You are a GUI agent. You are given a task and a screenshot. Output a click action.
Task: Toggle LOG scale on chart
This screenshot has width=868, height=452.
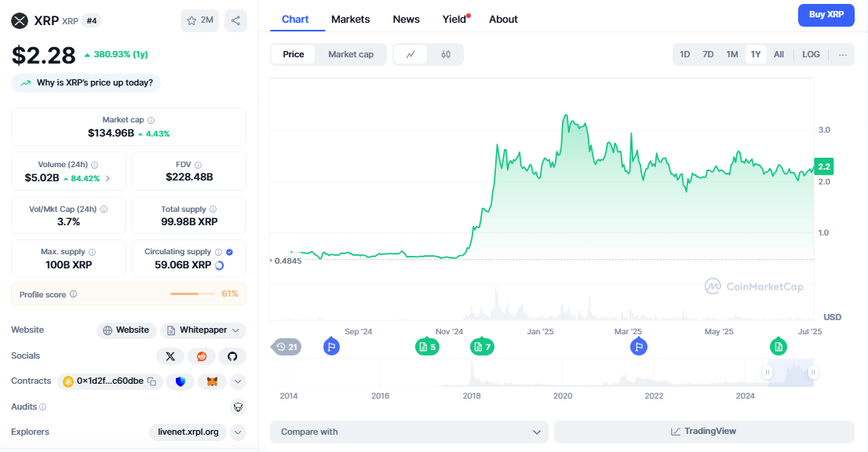point(811,54)
